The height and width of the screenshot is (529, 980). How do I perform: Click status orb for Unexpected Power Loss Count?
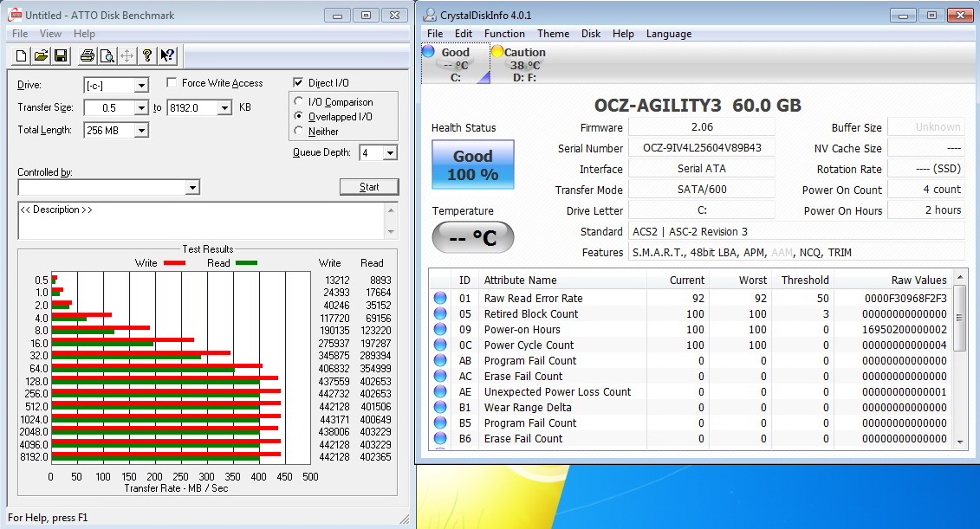pyautogui.click(x=441, y=391)
